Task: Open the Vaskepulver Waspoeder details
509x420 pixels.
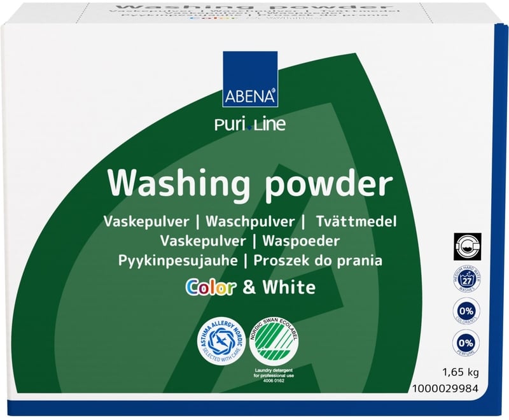Action: 250,239
